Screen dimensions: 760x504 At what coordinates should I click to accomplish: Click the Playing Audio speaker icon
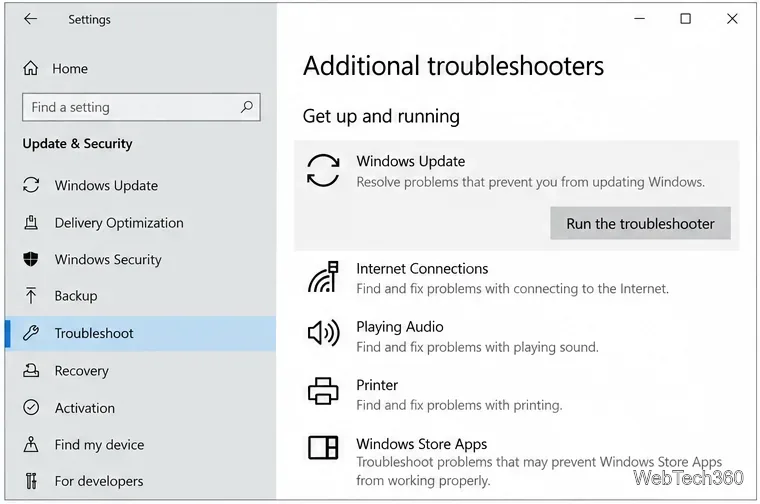click(x=323, y=333)
